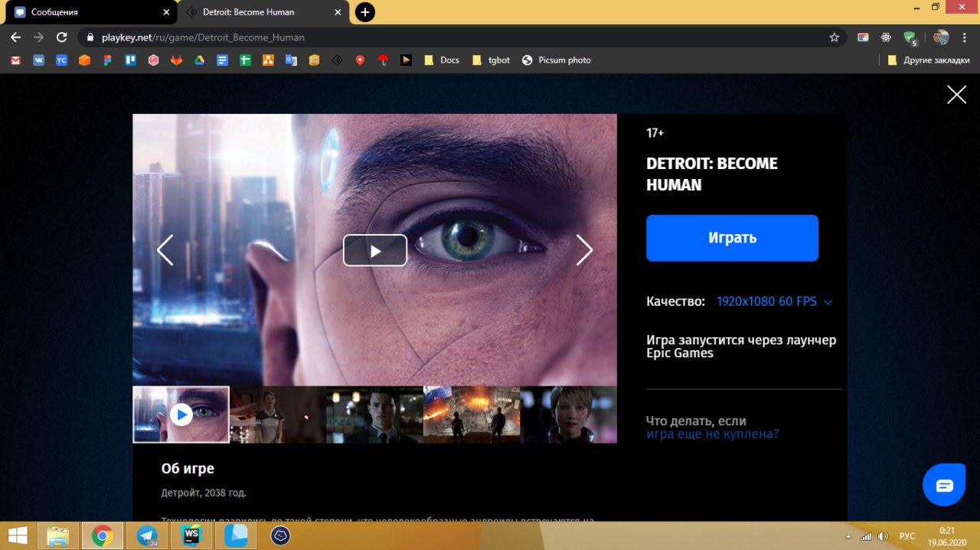Screen dimensions: 980x550
Task: Open the Picsum photo bookmark
Action: [x=556, y=60]
